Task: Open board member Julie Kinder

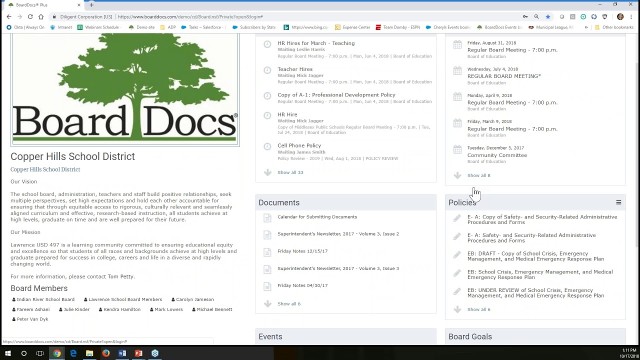Action: click(x=74, y=309)
